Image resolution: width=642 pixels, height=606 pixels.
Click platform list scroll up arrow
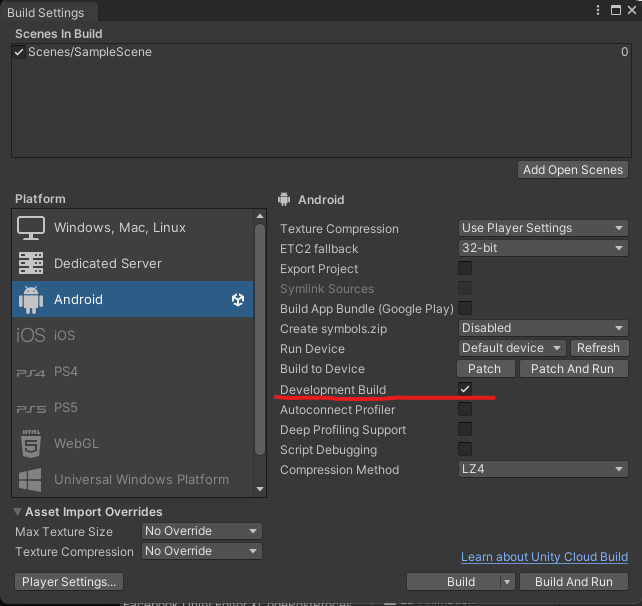point(260,216)
